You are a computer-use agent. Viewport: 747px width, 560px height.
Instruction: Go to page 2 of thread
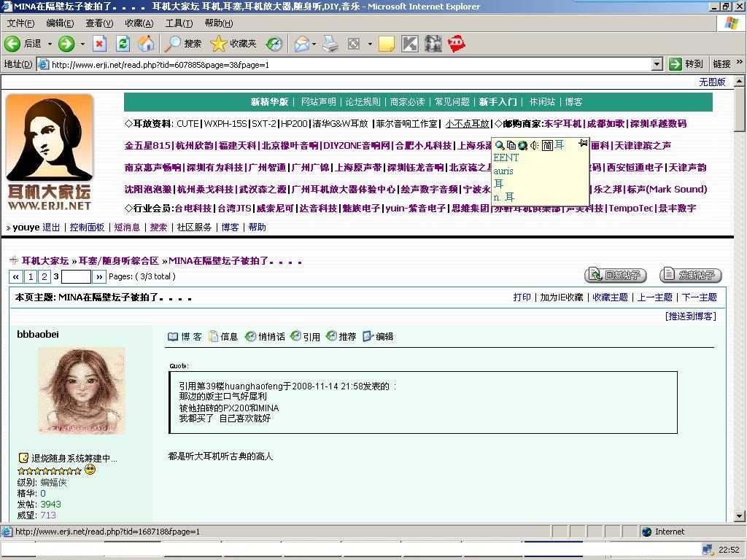pyautogui.click(x=44, y=276)
